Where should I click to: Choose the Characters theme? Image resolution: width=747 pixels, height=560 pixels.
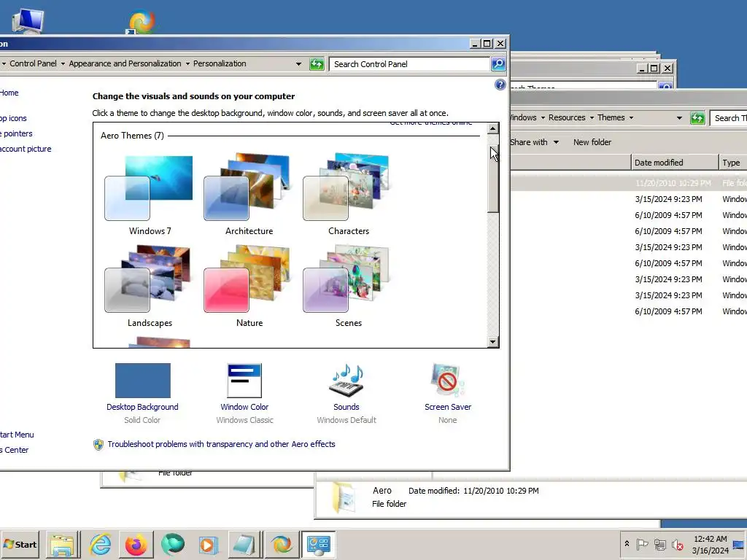(348, 195)
